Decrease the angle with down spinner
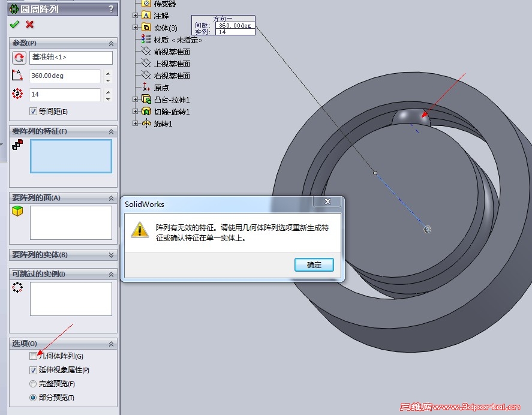The width and height of the screenshot is (532, 415). coord(108,80)
